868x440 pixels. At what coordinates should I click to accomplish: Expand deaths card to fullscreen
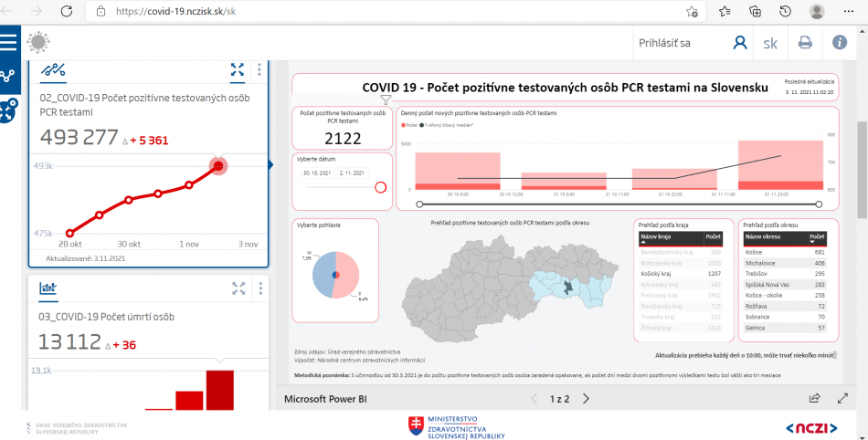pos(238,289)
